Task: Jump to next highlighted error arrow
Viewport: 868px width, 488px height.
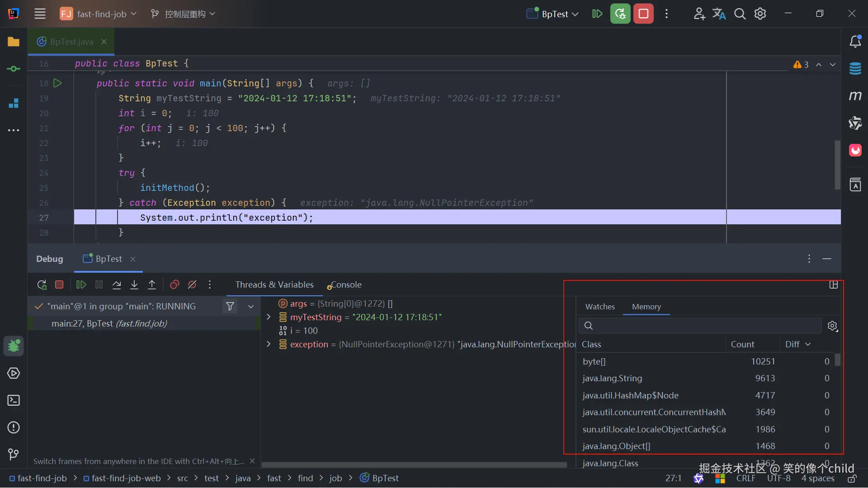Action: (833, 65)
